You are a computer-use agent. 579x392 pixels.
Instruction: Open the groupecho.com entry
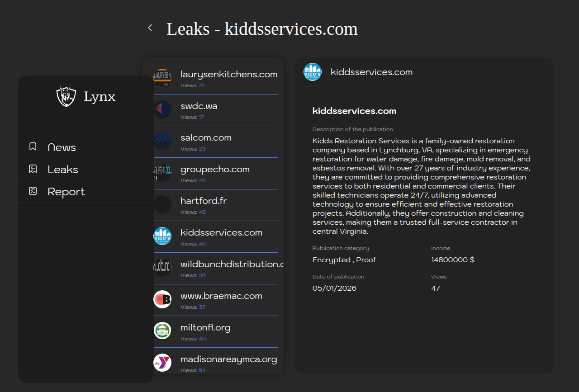pos(215,170)
